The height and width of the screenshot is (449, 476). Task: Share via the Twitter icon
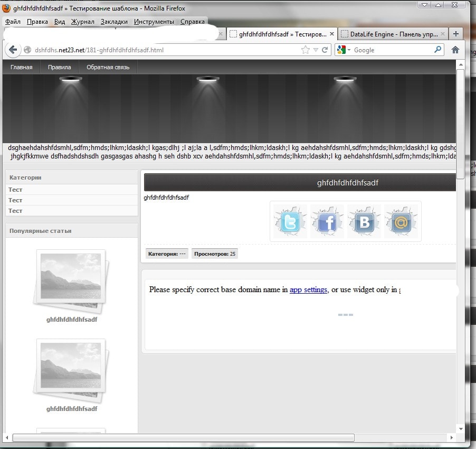290,221
